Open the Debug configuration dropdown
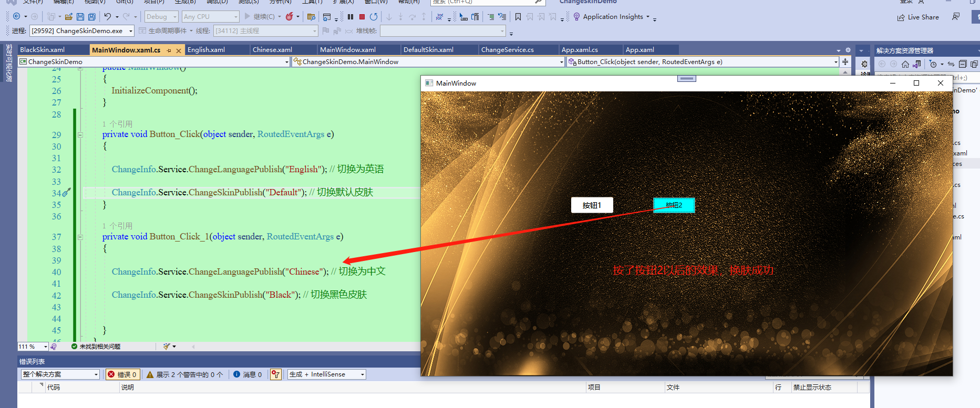980x408 pixels. click(161, 17)
